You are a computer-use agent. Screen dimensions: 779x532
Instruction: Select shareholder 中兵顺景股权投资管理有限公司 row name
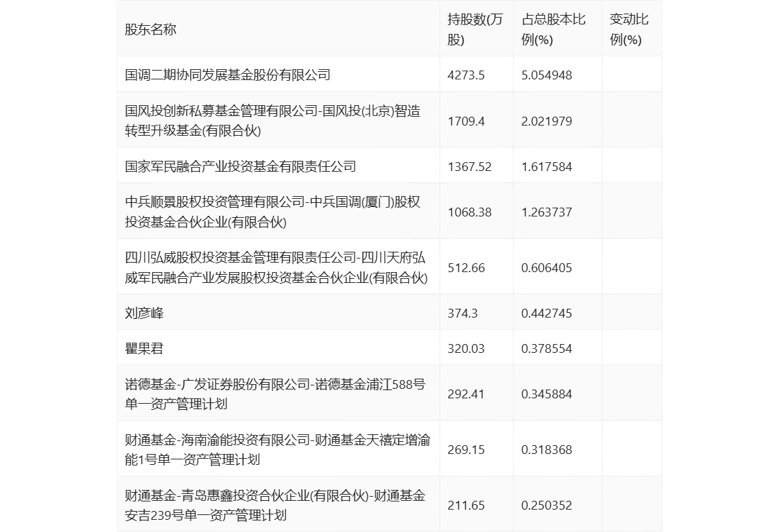coord(273,212)
